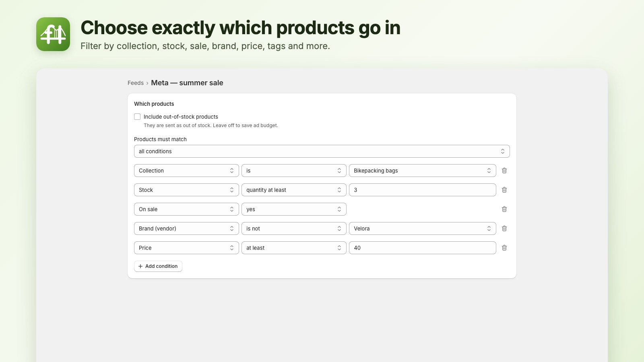
Task: Open the On sale field dropdown
Action: point(186,209)
